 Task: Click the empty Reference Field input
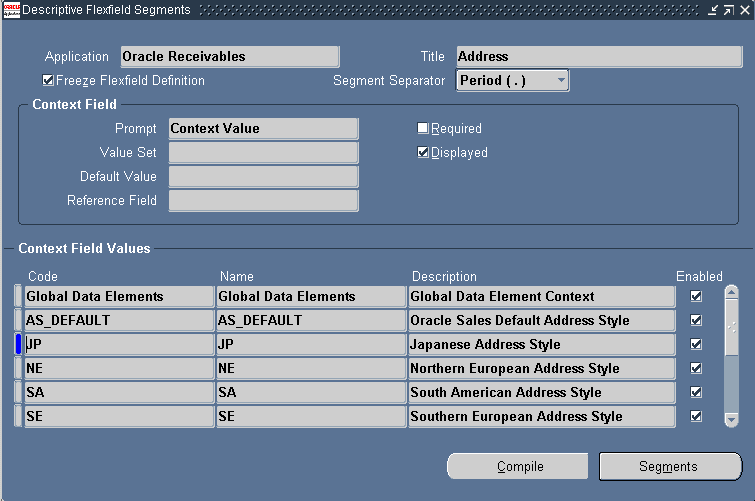(263, 201)
